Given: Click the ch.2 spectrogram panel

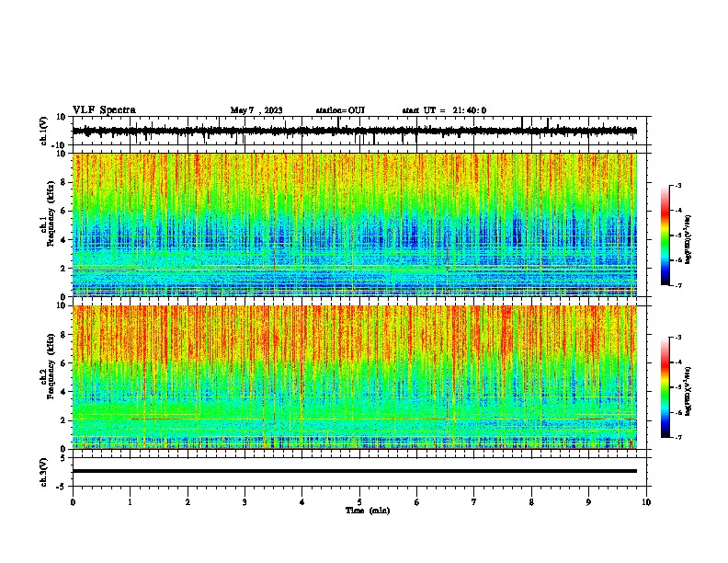Looking at the screenshot, I should coord(355,377).
